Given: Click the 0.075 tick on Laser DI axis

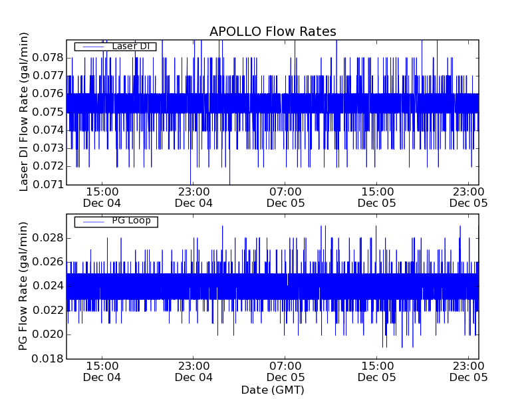Looking at the screenshot, I should tap(48, 112).
